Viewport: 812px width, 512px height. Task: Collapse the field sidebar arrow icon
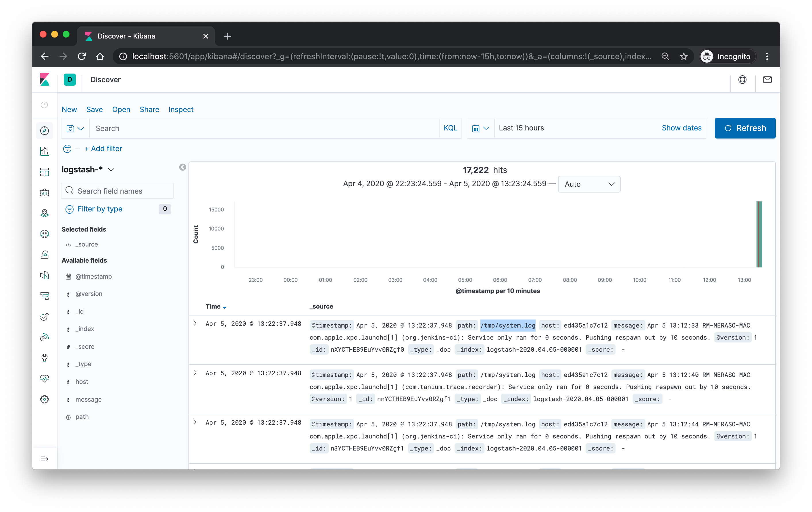(182, 167)
